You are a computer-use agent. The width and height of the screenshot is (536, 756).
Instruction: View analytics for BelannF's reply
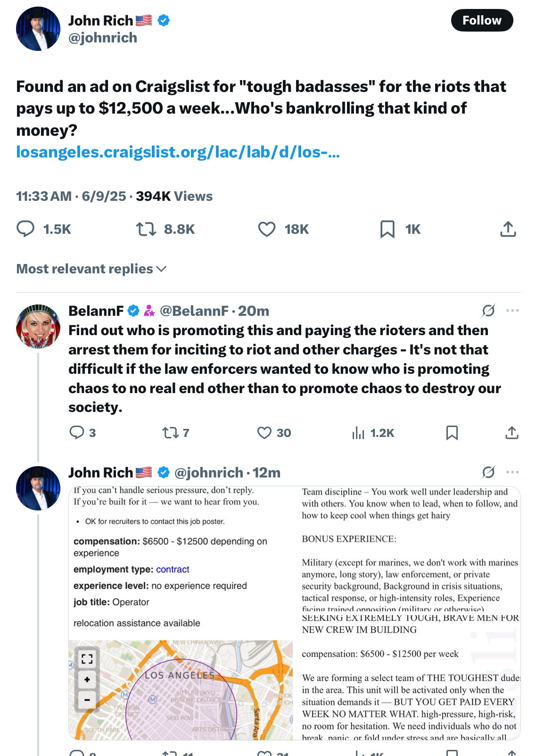(x=358, y=433)
